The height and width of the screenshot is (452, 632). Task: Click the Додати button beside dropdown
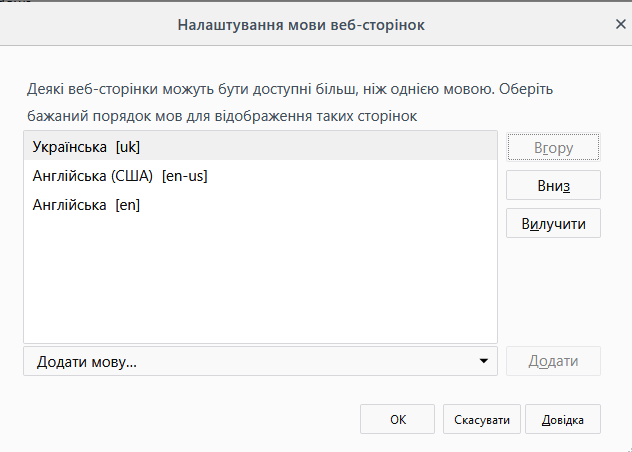click(x=553, y=361)
